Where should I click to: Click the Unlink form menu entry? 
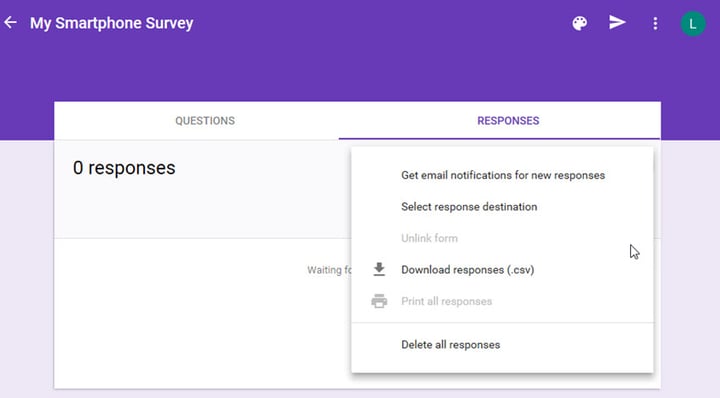[x=502, y=238]
